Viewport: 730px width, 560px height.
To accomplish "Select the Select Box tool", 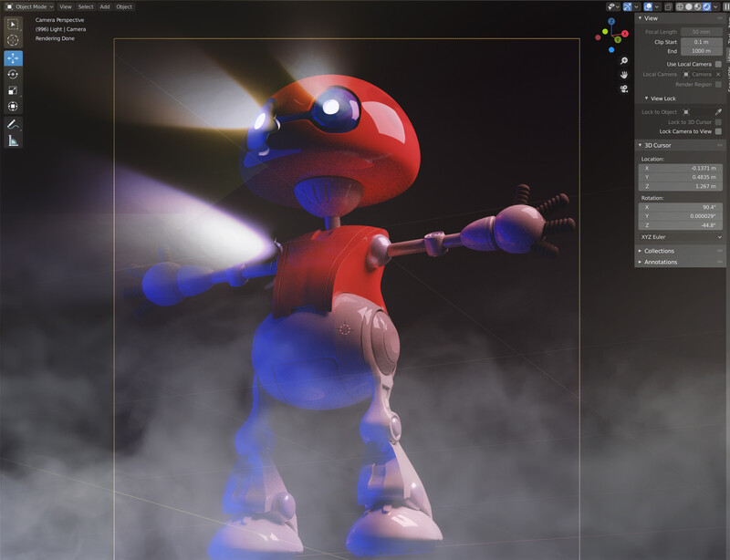I will click(13, 25).
